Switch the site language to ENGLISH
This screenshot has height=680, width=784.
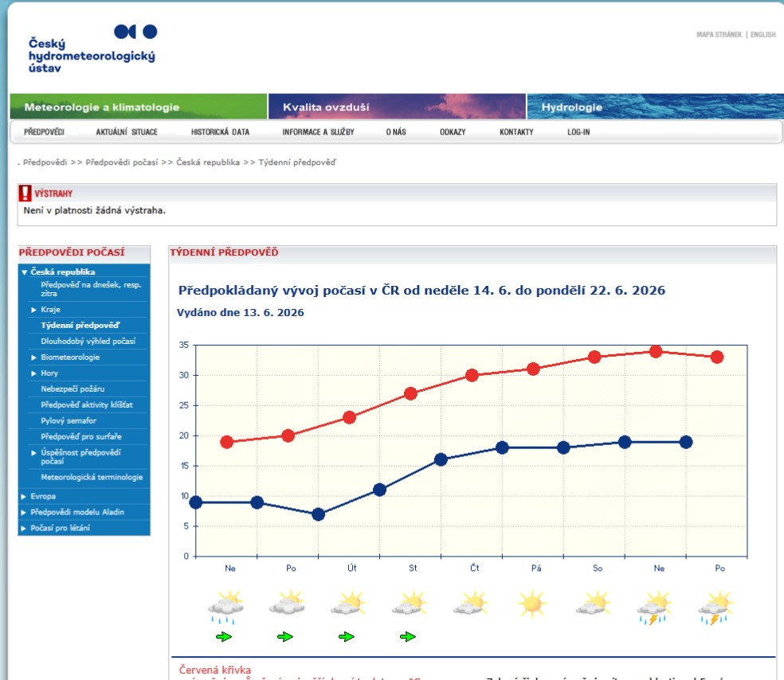click(763, 34)
